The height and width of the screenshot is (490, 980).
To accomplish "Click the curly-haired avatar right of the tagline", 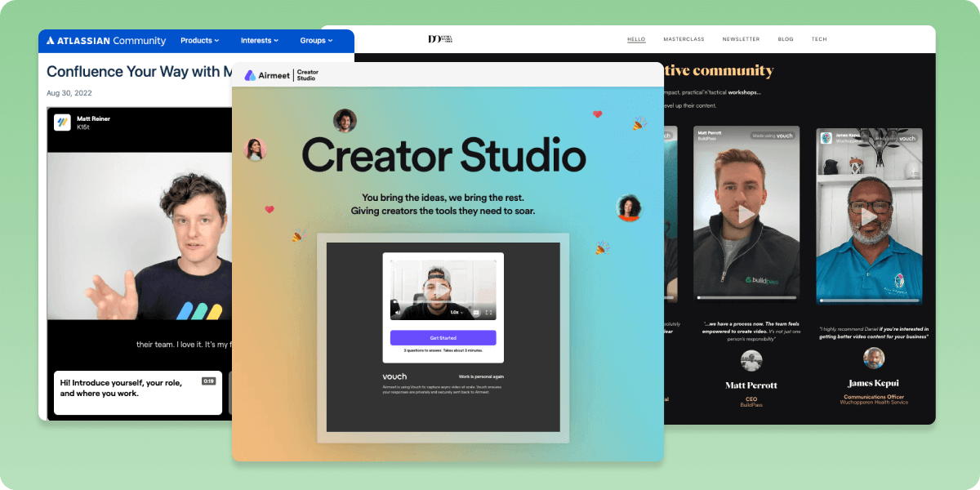I will coord(629,207).
